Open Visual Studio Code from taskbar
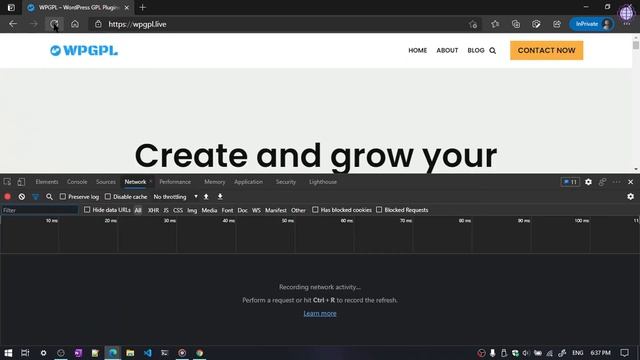640x360 pixels. coord(147,353)
